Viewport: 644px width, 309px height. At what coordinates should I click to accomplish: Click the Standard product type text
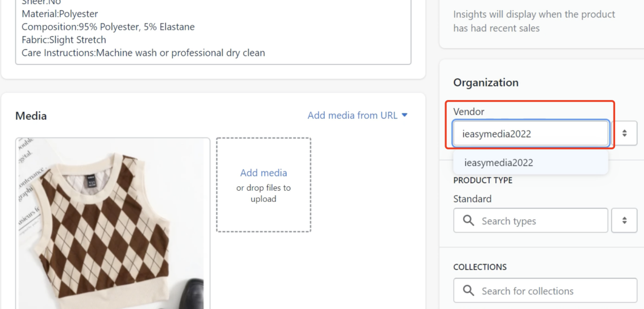(x=472, y=199)
